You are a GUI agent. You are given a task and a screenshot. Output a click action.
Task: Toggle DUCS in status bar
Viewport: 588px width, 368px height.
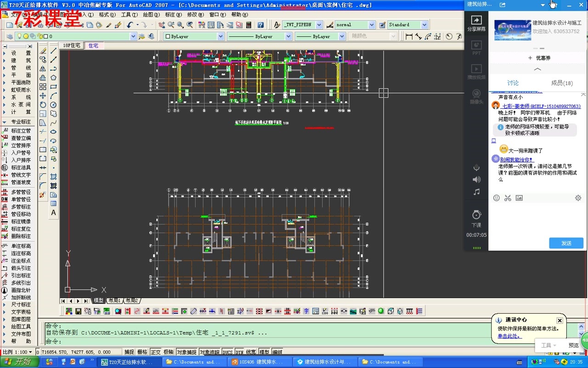(x=228, y=352)
